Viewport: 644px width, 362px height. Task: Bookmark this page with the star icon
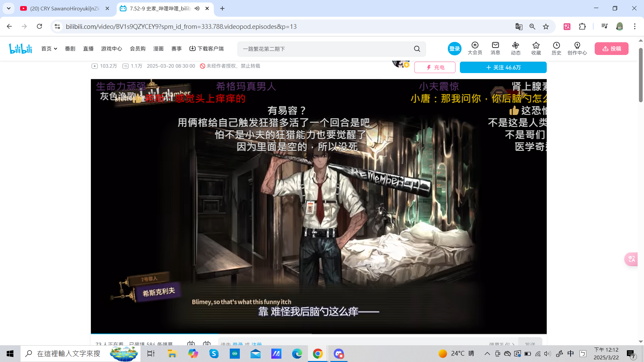coord(546,26)
